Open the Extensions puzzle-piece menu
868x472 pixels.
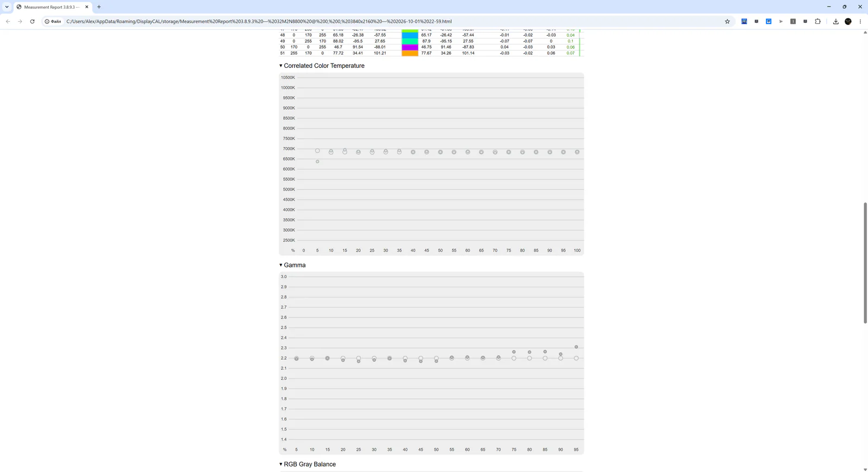tap(818, 22)
